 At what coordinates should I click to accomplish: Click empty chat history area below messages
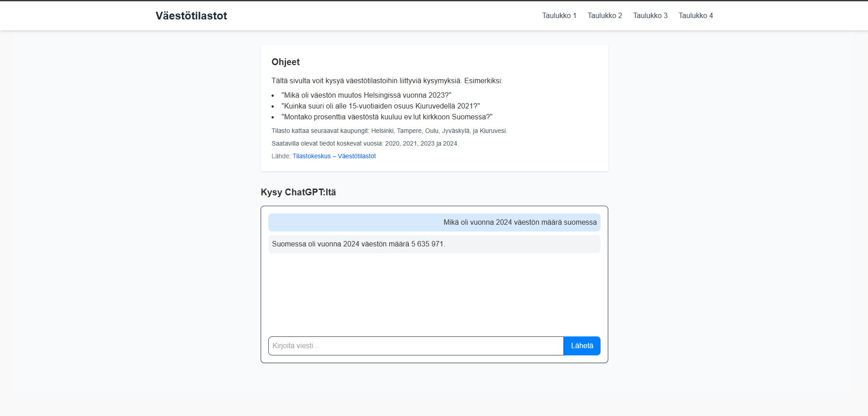[x=434, y=294]
